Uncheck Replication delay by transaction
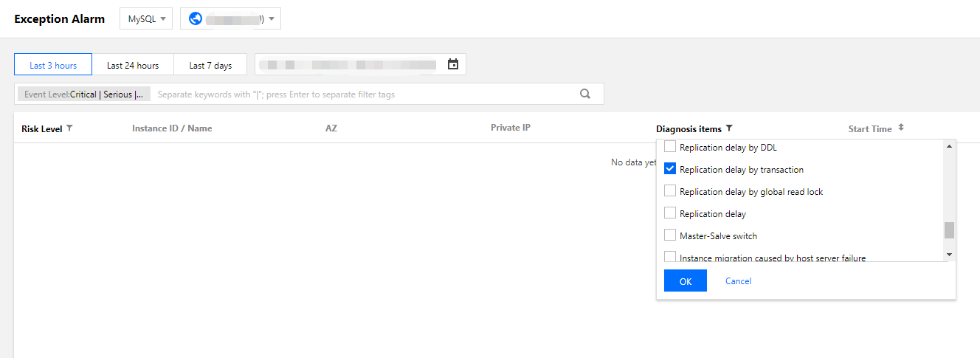Viewport: 980px width, 358px height. point(670,169)
